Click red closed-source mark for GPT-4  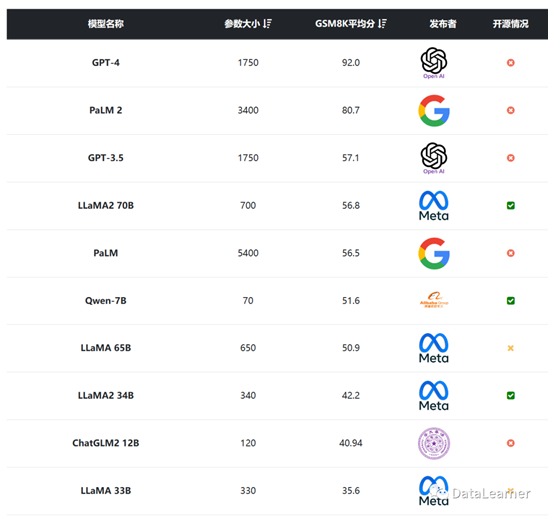(511, 63)
